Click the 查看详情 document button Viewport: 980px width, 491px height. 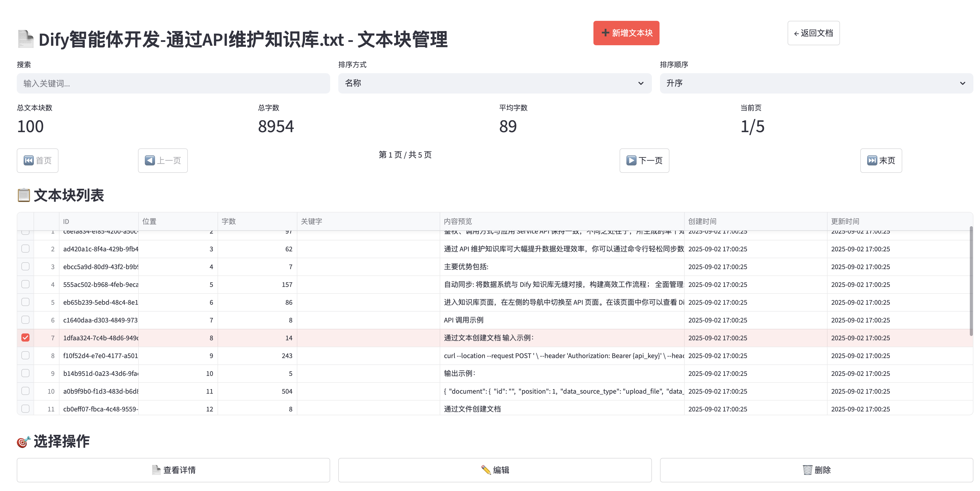(174, 470)
